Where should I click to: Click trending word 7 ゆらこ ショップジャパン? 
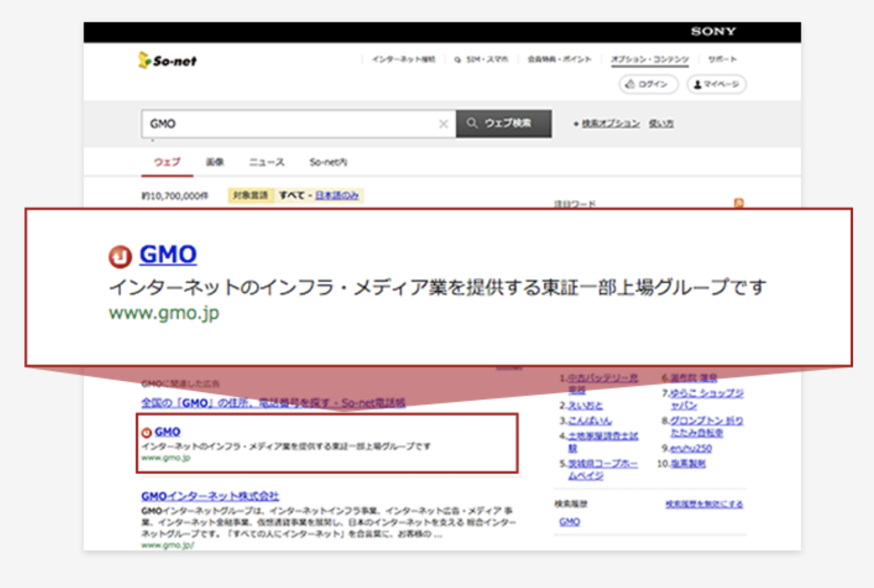706,399
